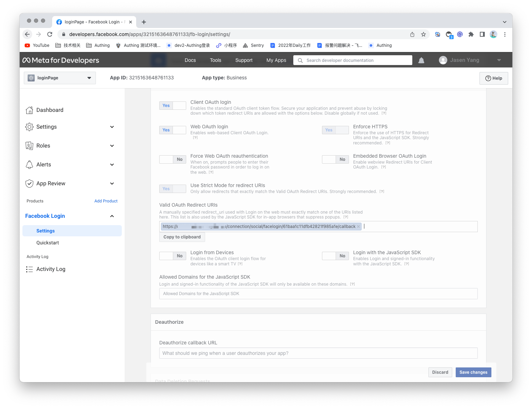Remove the redirect URI with its x icon

pos(358,227)
